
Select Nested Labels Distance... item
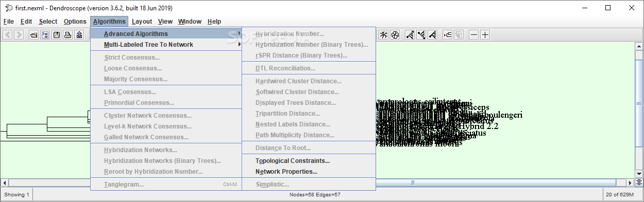[309, 124]
